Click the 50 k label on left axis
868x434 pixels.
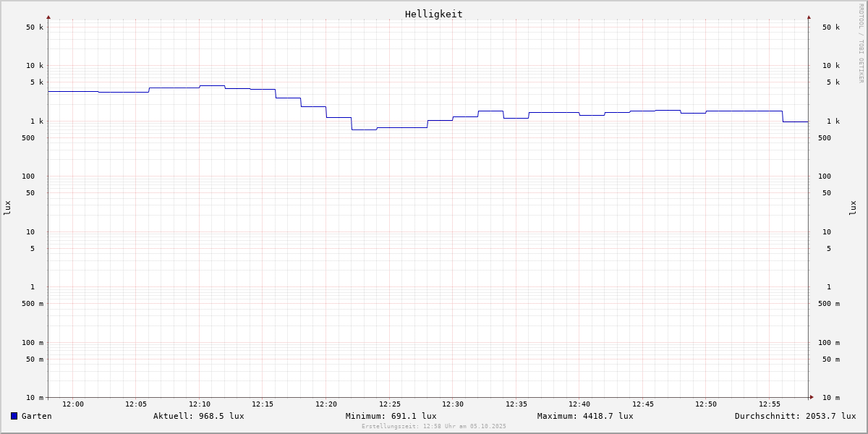(x=35, y=27)
